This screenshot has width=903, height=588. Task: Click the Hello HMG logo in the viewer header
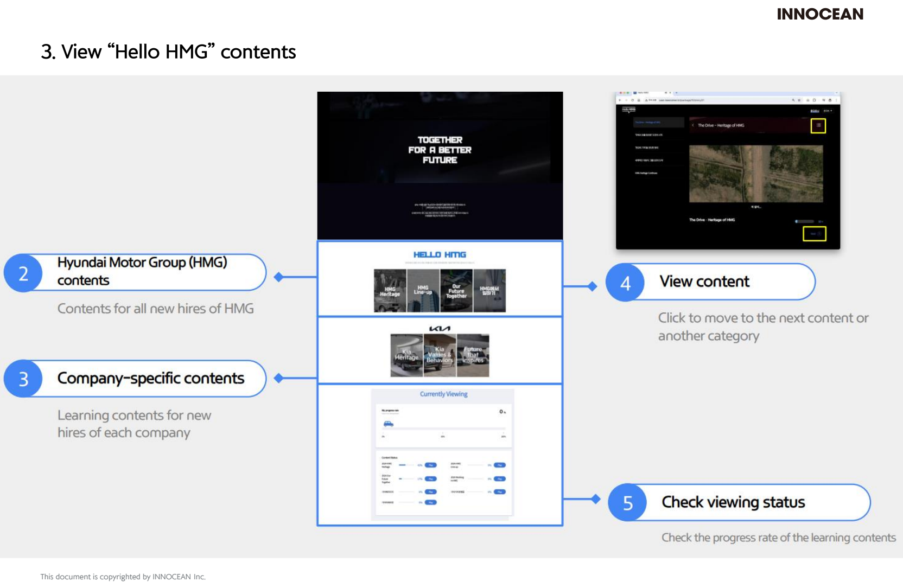click(x=628, y=110)
